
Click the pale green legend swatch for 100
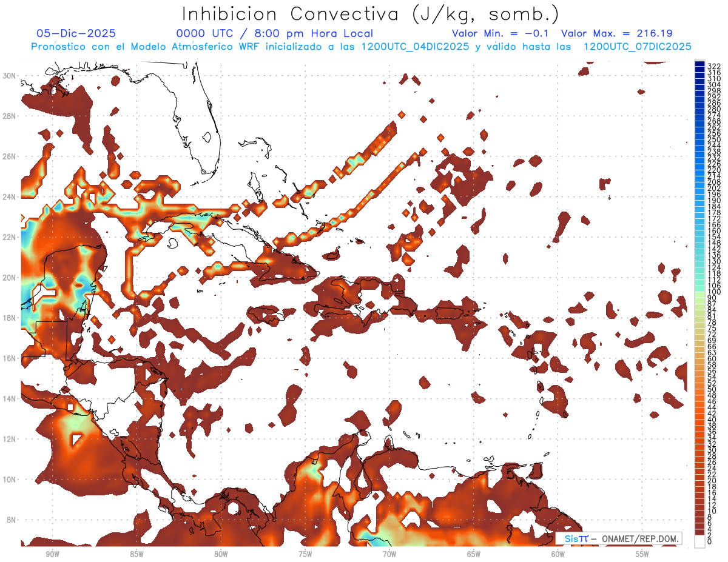point(700,293)
